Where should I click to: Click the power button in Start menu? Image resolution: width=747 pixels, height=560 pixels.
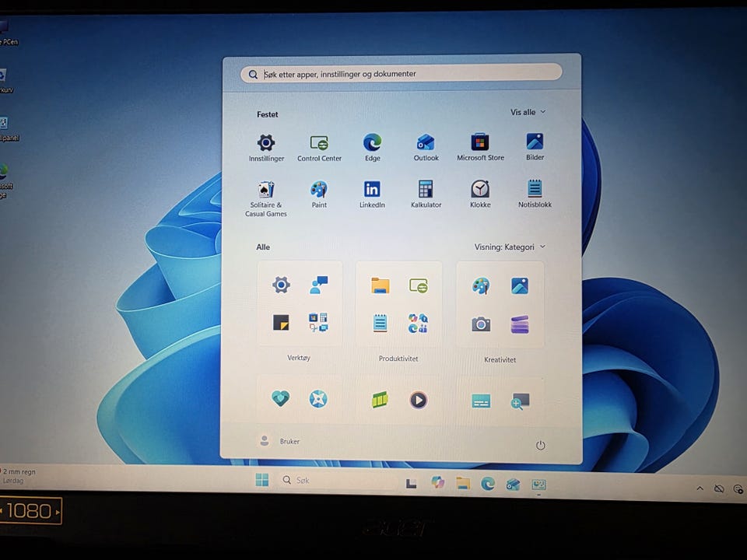click(x=540, y=445)
